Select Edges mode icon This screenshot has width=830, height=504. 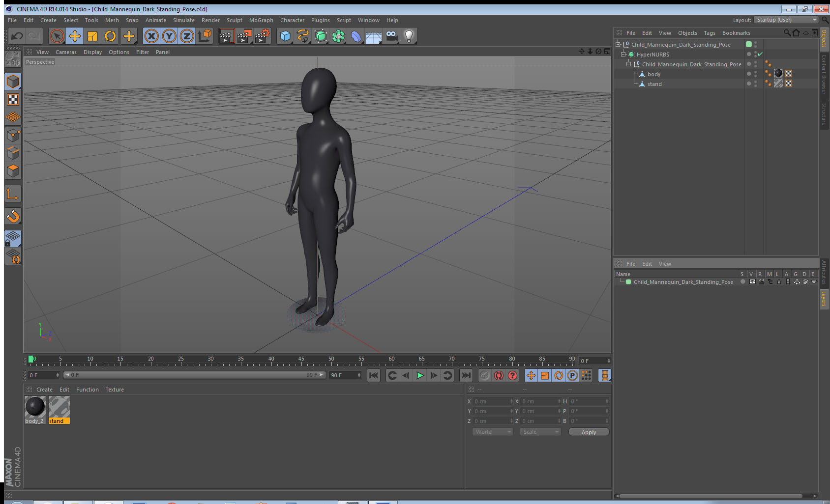point(13,153)
